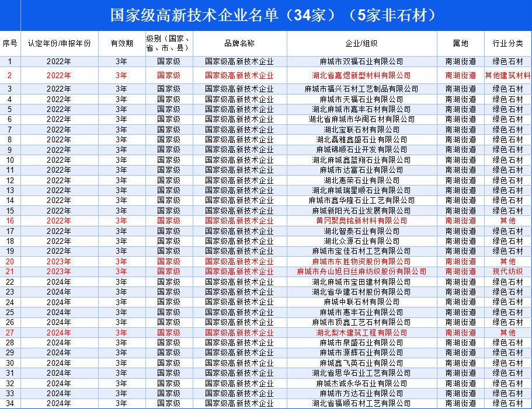Select the cell 湖北麻城市宝田建材有限公司

click(x=361, y=282)
